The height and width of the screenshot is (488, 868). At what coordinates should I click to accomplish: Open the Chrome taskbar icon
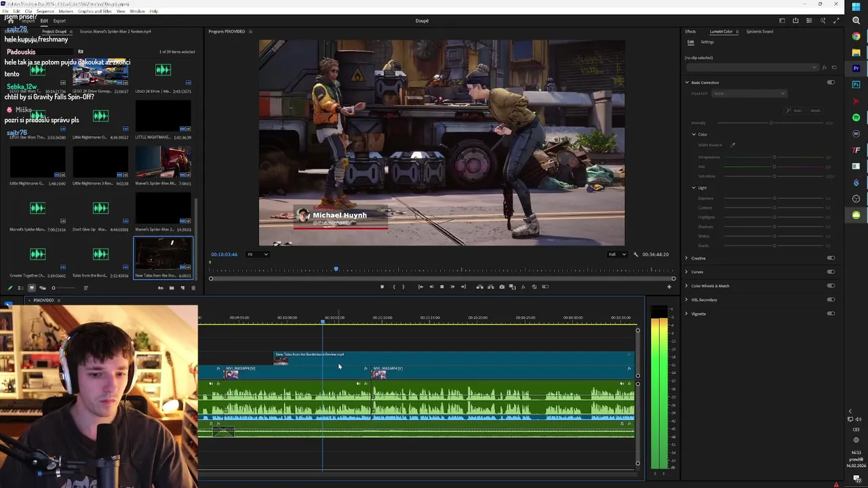pyautogui.click(x=856, y=36)
